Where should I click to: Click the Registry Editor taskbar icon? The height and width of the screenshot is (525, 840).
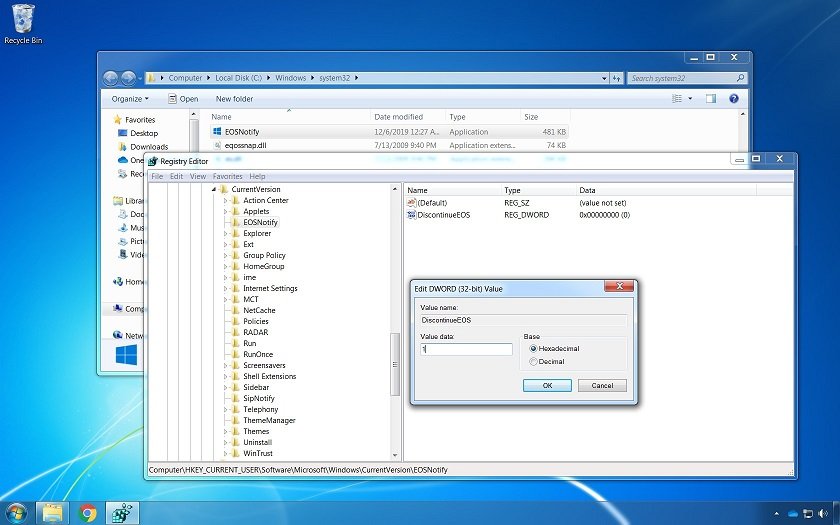tap(122, 513)
